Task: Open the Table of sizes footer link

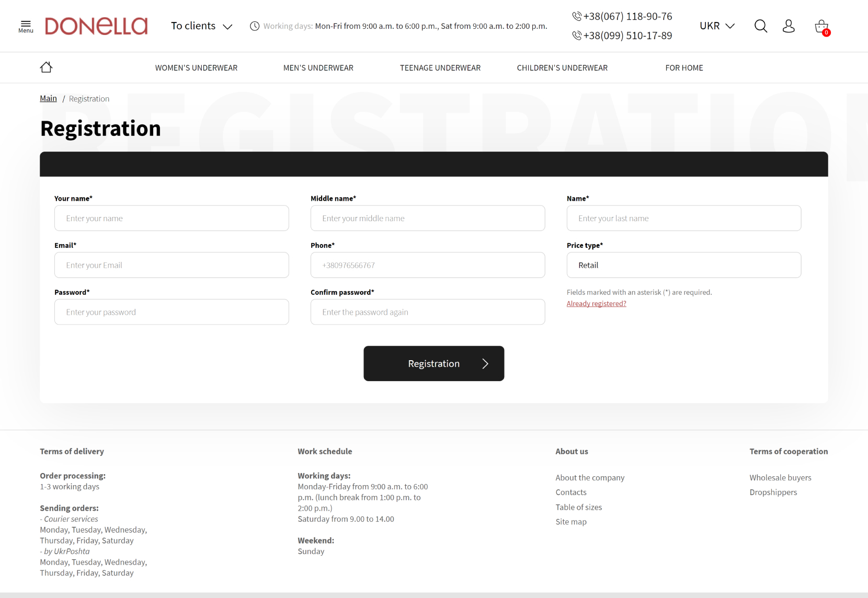Action: (x=578, y=507)
